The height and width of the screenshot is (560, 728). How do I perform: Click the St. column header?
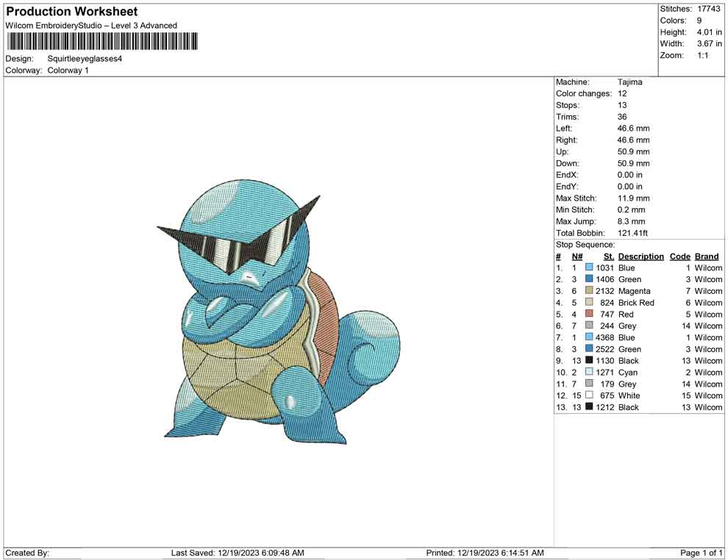(608, 256)
